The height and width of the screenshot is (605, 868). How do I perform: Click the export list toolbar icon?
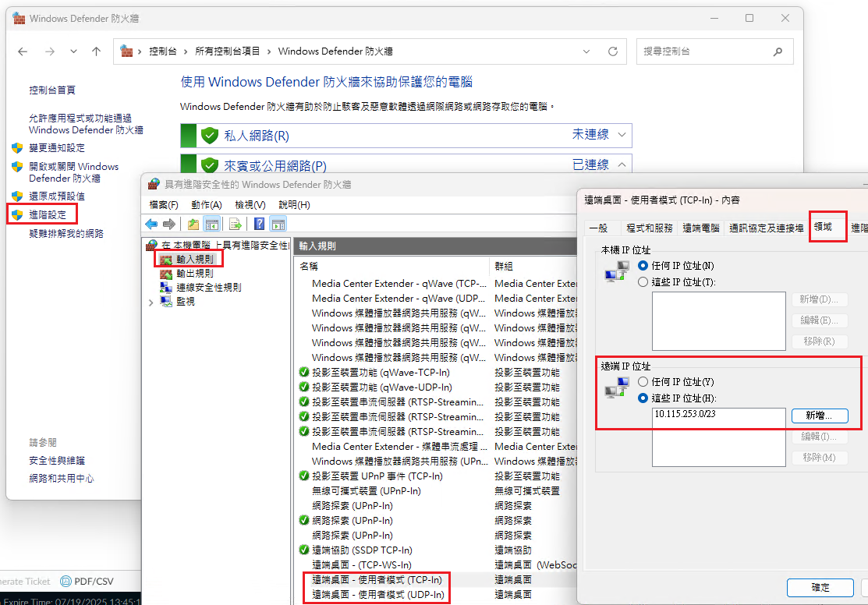point(234,225)
